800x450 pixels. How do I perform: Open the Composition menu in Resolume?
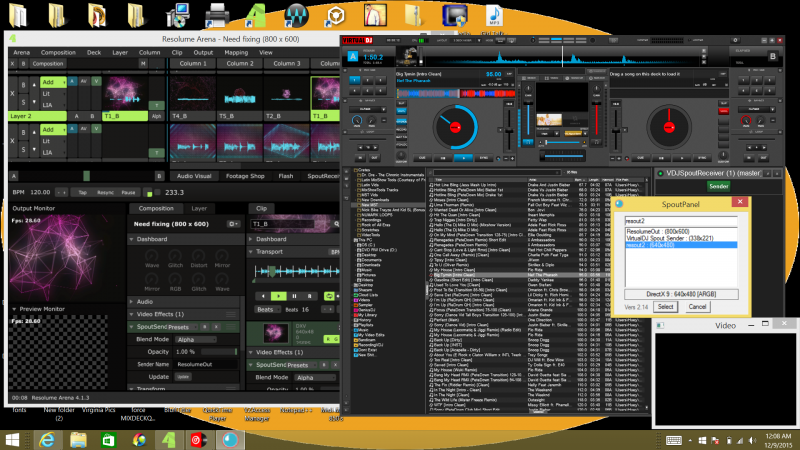click(58, 52)
